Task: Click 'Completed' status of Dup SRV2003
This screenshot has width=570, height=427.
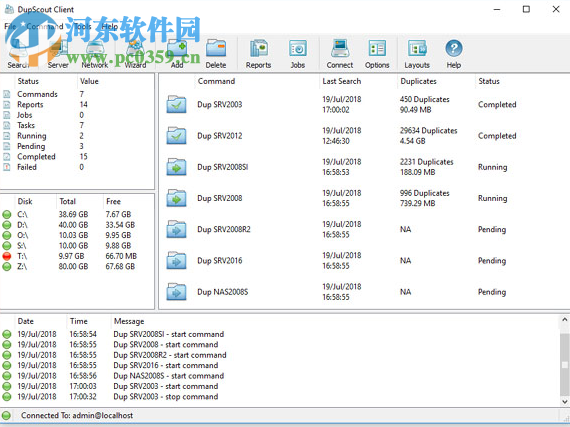Action: tap(497, 105)
